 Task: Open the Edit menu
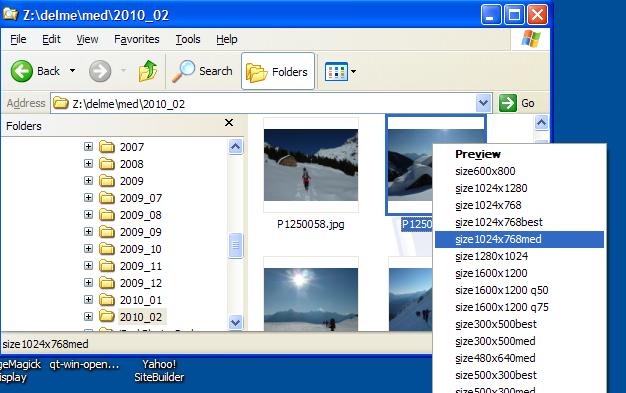[51, 39]
